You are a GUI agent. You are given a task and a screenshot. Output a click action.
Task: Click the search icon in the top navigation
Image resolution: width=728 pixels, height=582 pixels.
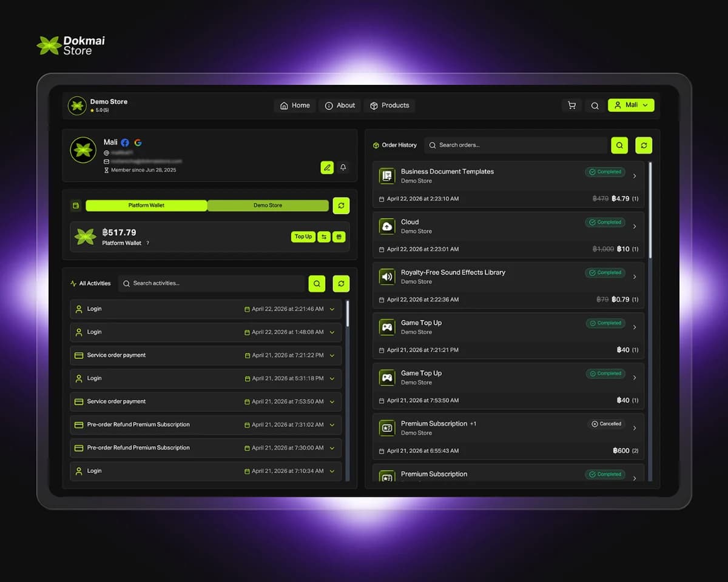[x=595, y=105]
